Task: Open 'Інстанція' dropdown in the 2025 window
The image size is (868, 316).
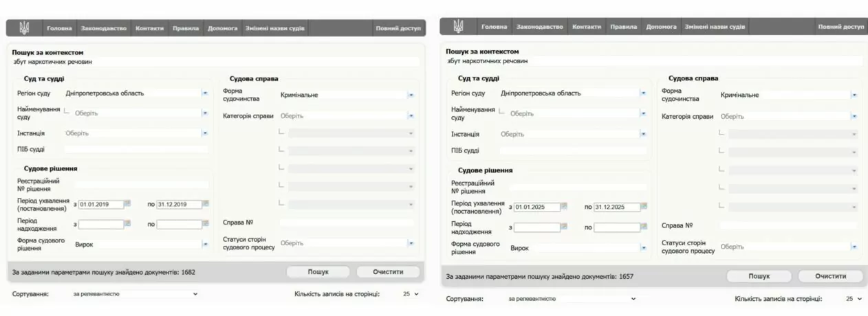Action: click(x=643, y=134)
